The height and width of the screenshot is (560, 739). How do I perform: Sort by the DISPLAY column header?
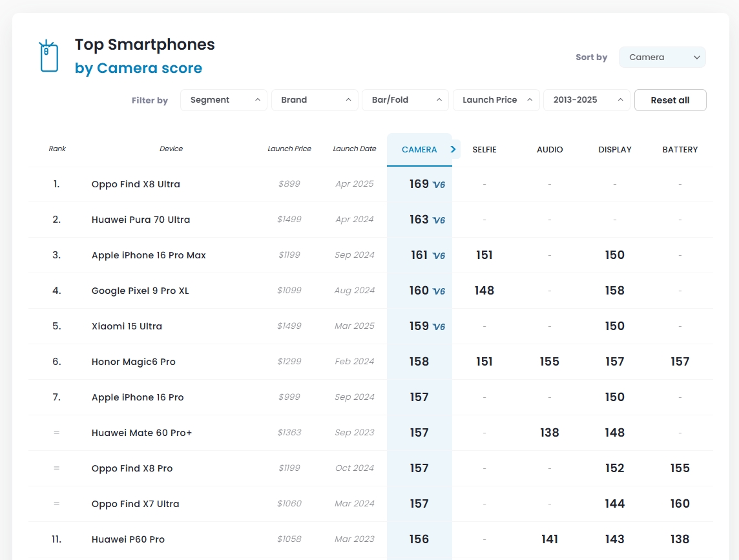tap(615, 149)
